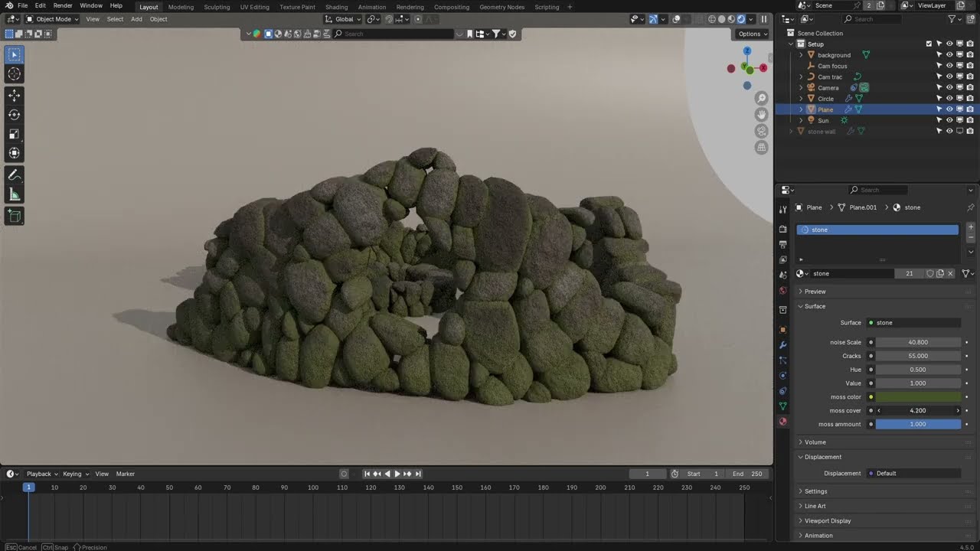Screen dimensions: 980x551
Task: Collapse the Setup collection
Action: click(x=791, y=44)
